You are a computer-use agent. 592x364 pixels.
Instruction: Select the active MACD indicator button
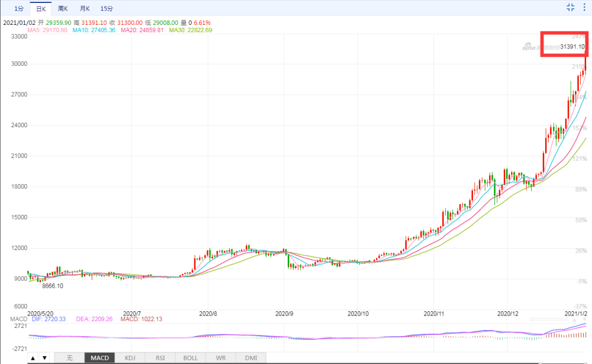(x=99, y=357)
